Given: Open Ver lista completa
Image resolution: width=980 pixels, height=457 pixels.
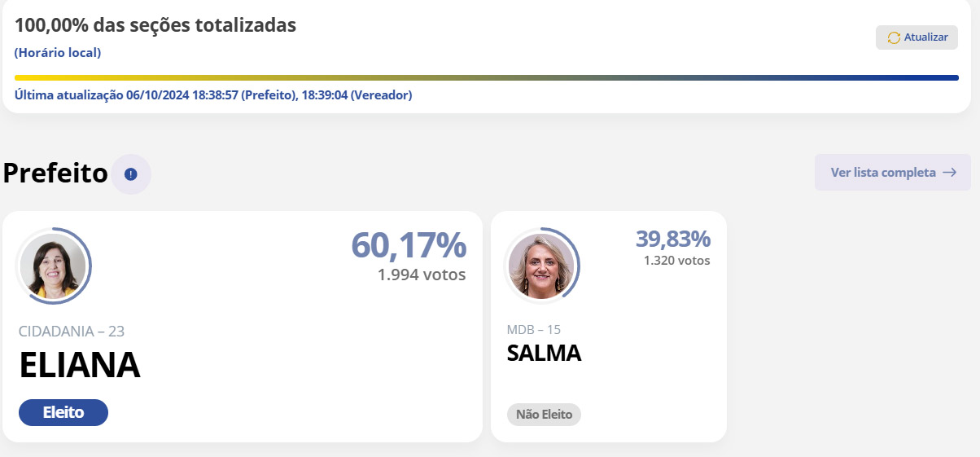Looking at the screenshot, I should point(883,173).
